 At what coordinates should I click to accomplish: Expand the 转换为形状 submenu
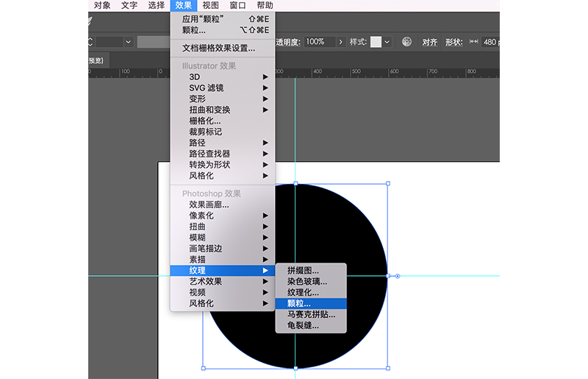[x=223, y=165]
